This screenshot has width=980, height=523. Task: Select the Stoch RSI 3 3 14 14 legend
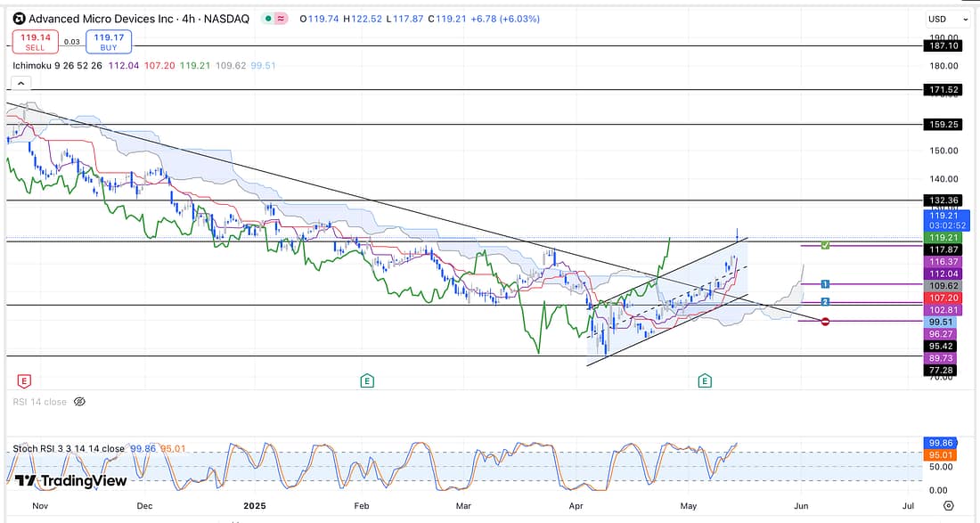tap(69, 448)
